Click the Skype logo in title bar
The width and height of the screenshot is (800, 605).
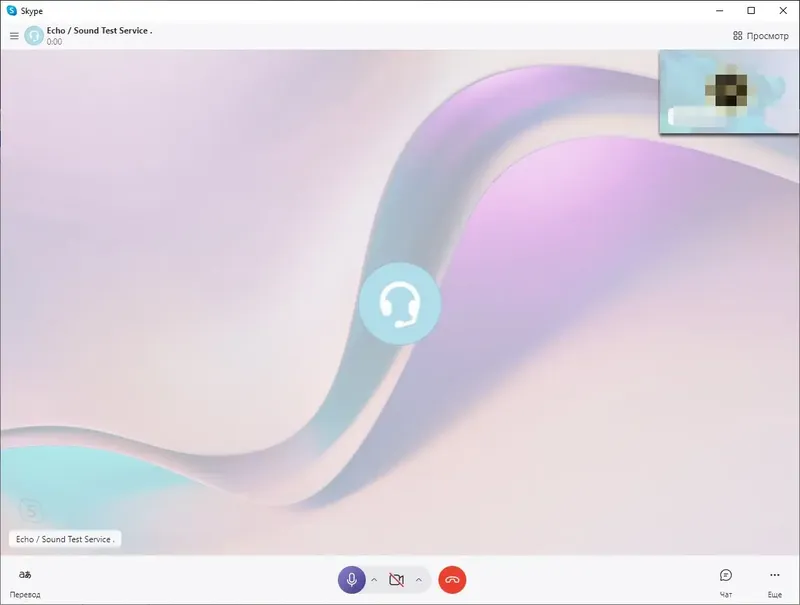click(x=12, y=11)
